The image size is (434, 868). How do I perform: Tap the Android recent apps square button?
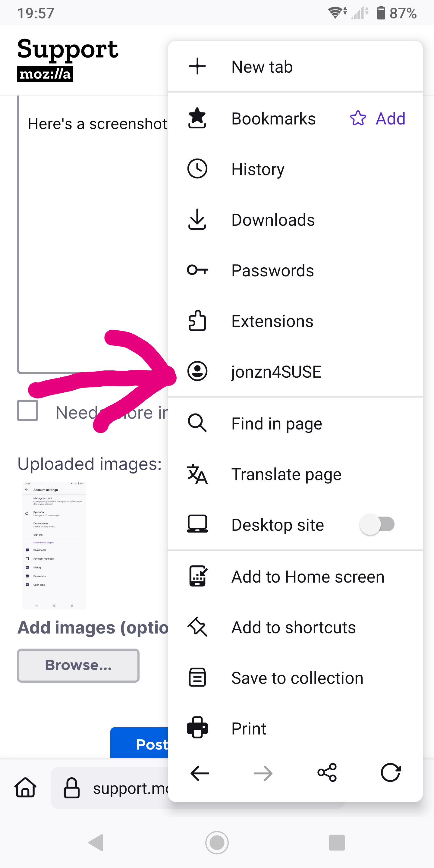tap(337, 842)
